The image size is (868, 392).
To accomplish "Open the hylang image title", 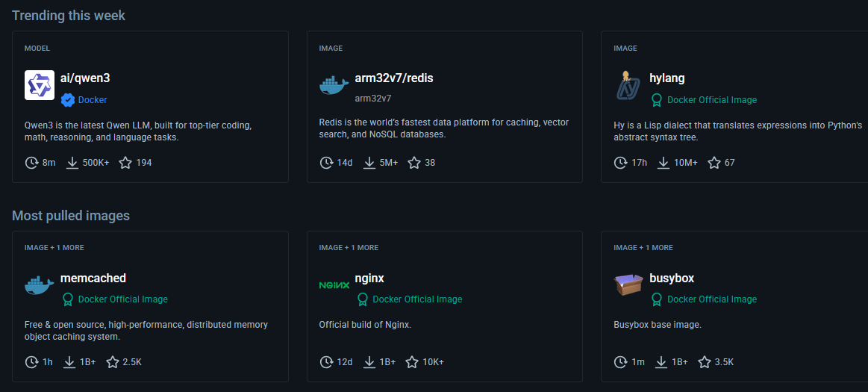I will click(x=667, y=78).
